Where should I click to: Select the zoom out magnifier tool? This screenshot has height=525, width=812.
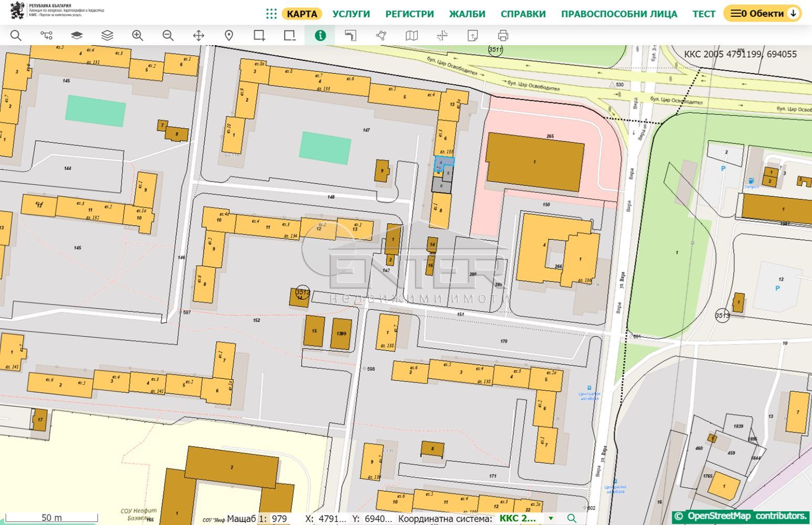168,36
